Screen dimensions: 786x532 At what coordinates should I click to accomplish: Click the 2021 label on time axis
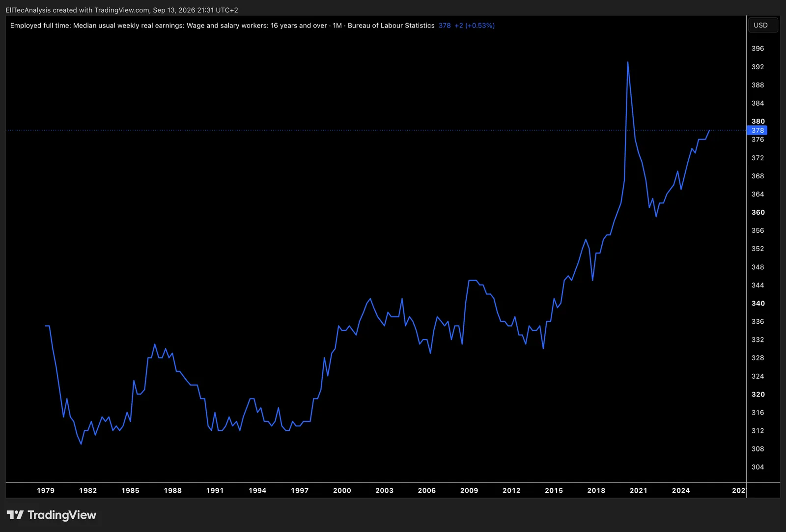point(639,490)
